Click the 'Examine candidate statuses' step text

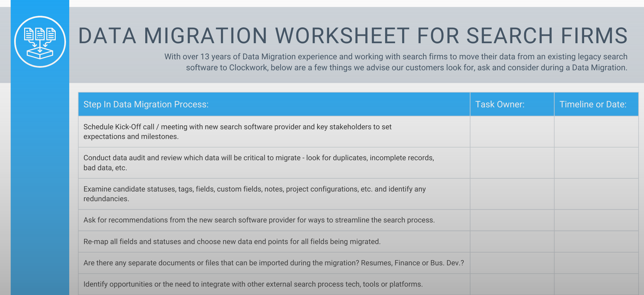[x=254, y=194]
